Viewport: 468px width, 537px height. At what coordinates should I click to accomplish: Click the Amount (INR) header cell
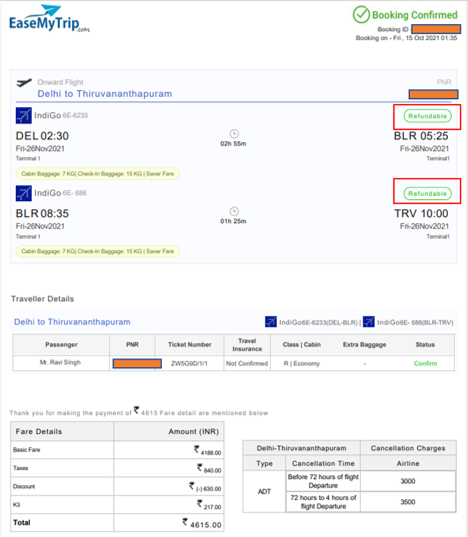point(169,431)
